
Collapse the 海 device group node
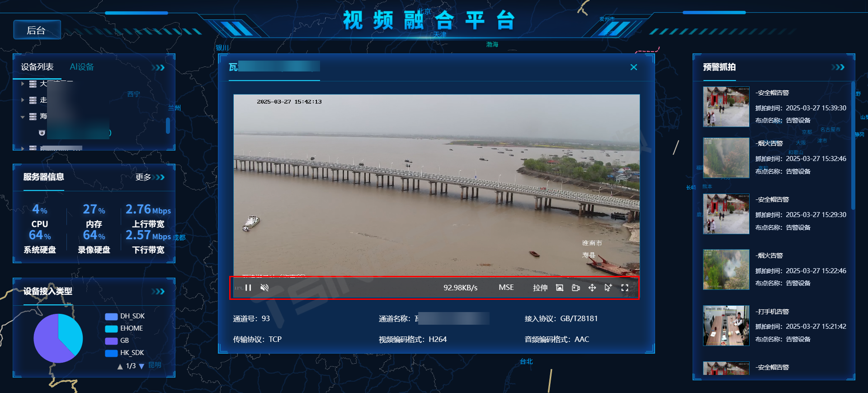pos(23,117)
